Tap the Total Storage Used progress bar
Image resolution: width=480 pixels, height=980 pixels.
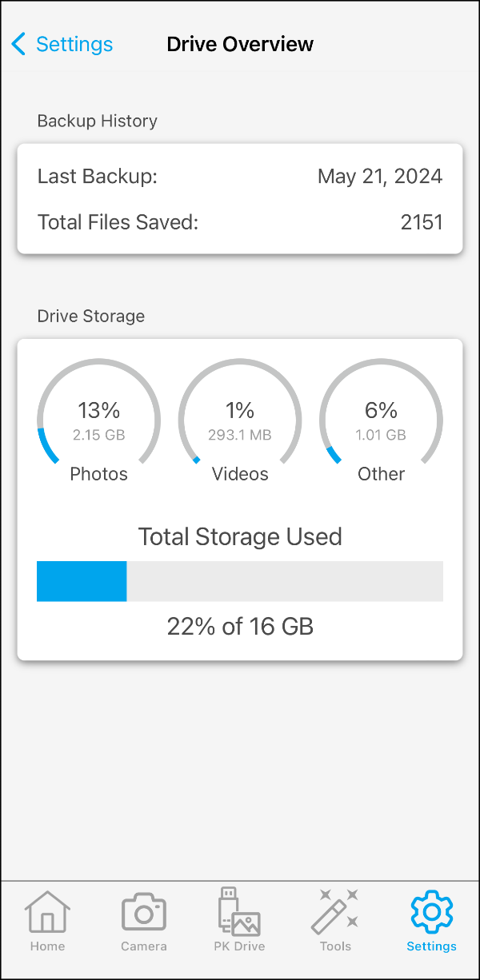tap(240, 581)
